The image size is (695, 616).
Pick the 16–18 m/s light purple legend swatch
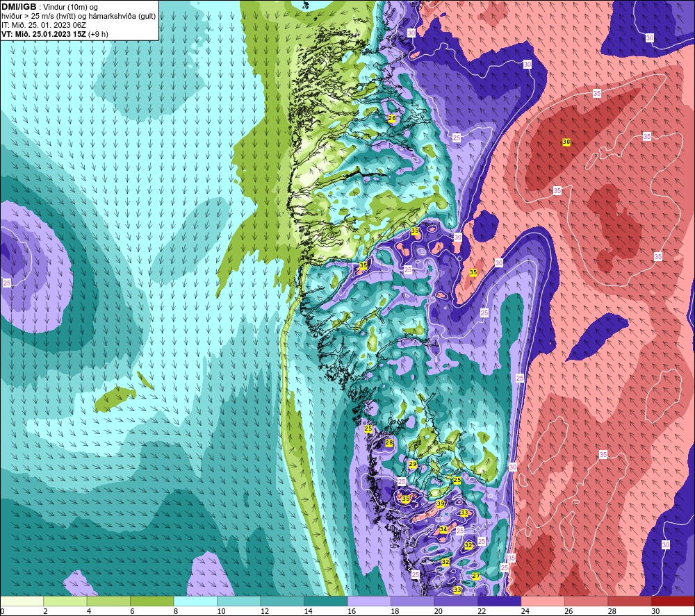[369, 601]
